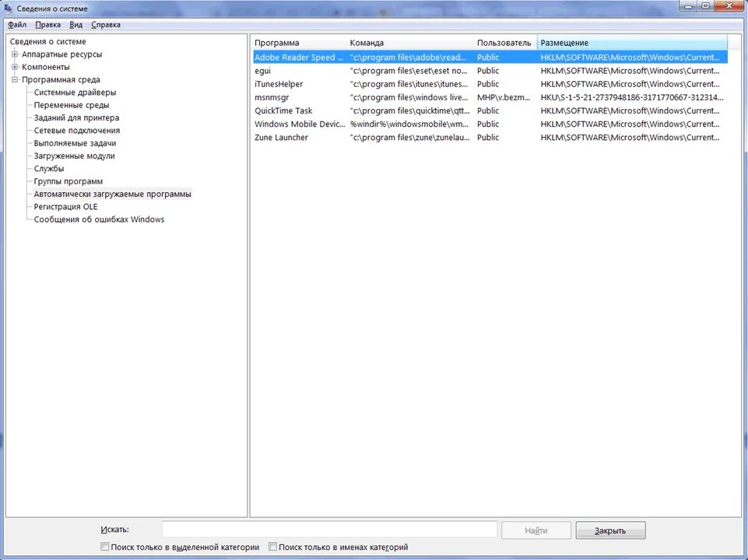Open Переменные среды category
The image size is (748, 560).
(x=72, y=105)
